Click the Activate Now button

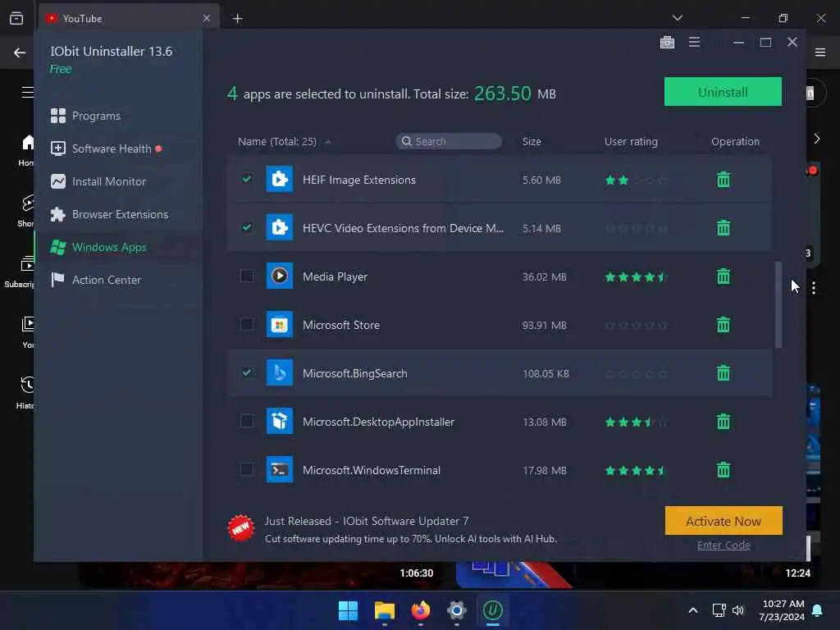pos(724,521)
